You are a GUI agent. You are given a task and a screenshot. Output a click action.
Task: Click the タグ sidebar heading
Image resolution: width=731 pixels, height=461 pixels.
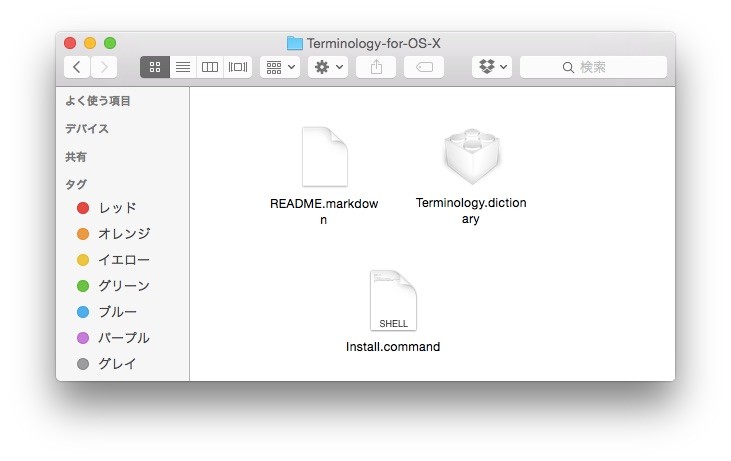tap(76, 185)
